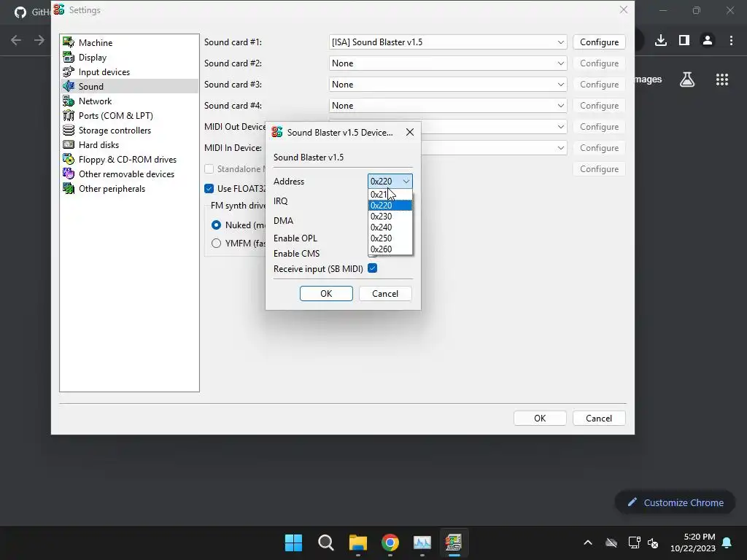747x560 pixels.
Task: Choose 0x250 in address list
Action: coord(390,238)
